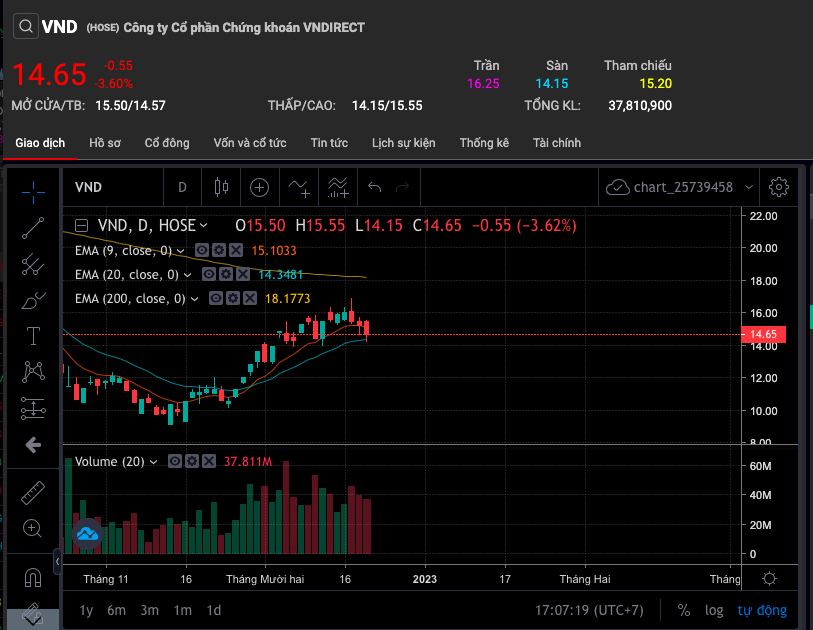Open the indicator templates icon
This screenshot has height=630, width=813.
pyautogui.click(x=338, y=187)
